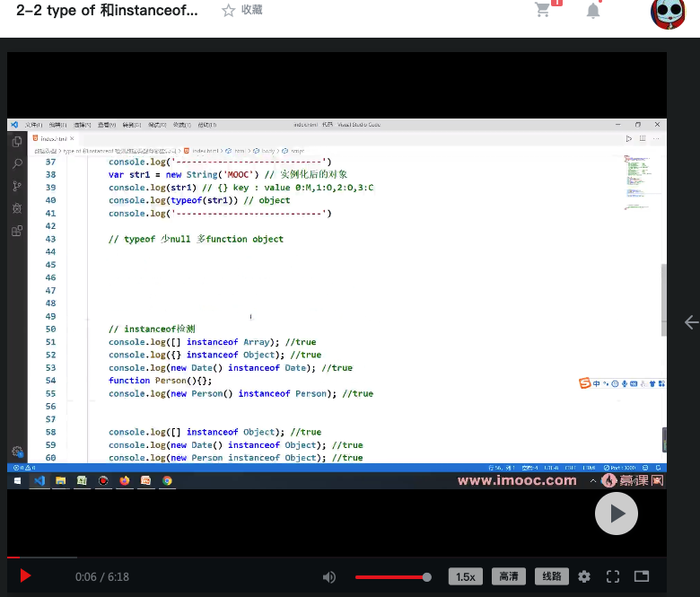Click the video progress bar
Image resolution: width=700 pixels, height=597 pixels.
337,557
